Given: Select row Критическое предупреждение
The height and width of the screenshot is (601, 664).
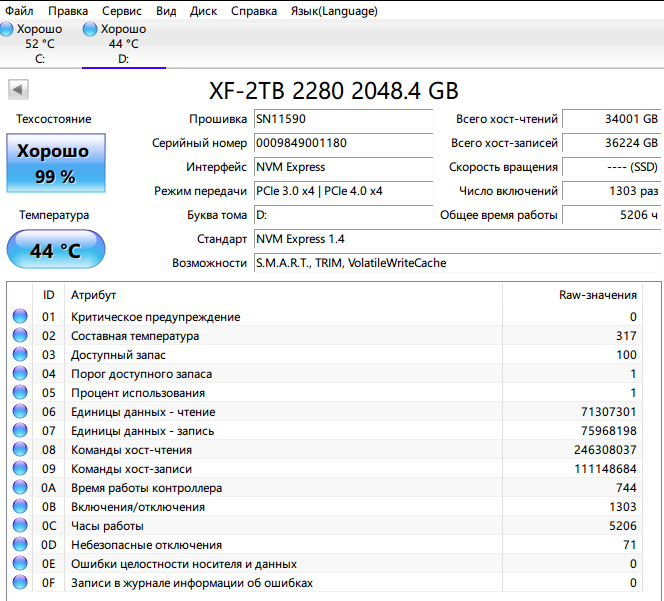Looking at the screenshot, I should (x=325, y=316).
